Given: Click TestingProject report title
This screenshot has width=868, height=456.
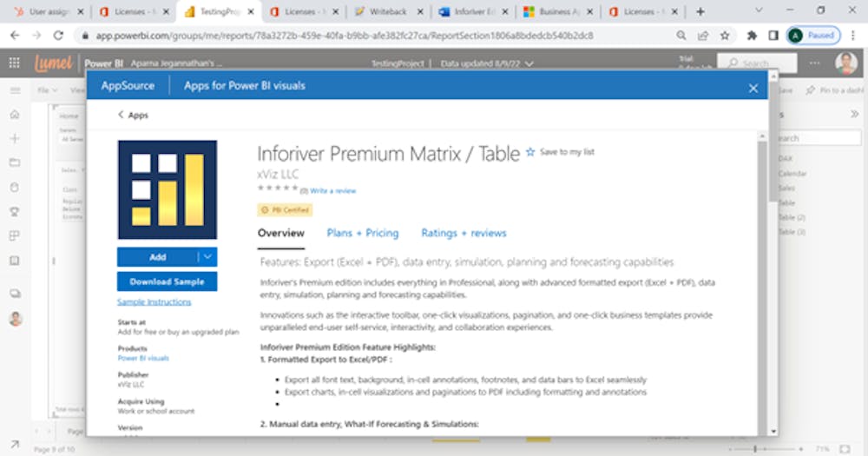Looking at the screenshot, I should 398,63.
